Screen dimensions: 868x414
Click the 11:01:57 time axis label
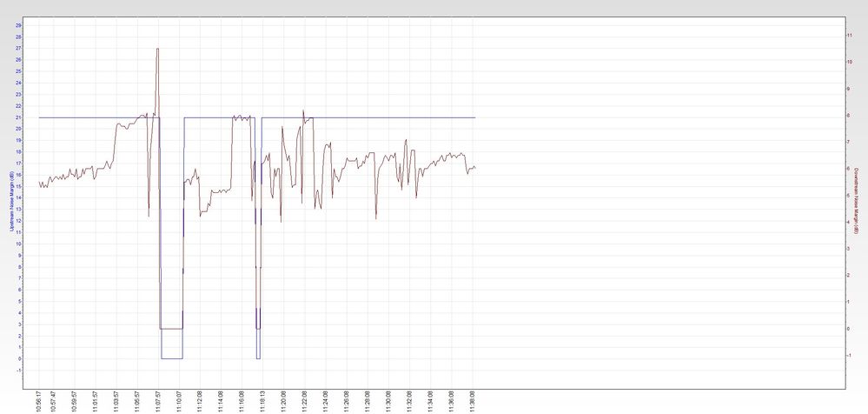coord(95,401)
